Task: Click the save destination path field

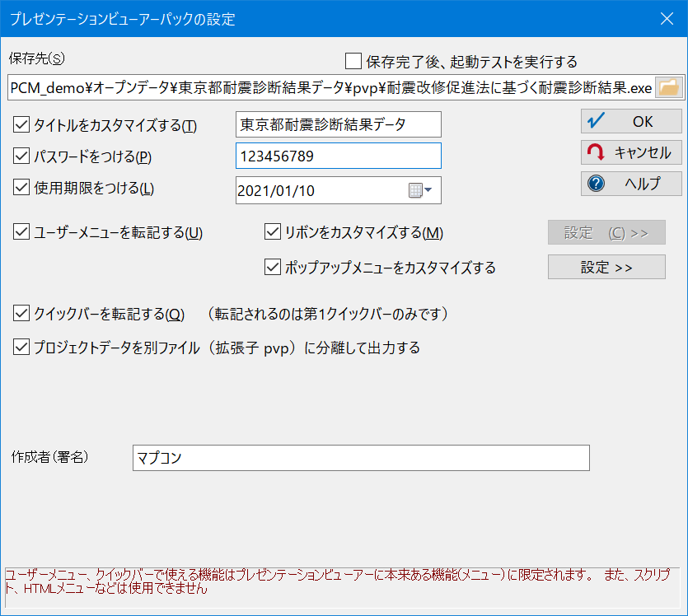Action: coord(331,87)
